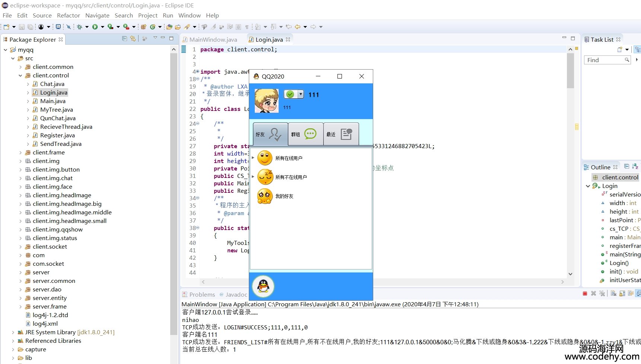Open dropdown arrow next to Run button
641x364 pixels.
tap(102, 27)
